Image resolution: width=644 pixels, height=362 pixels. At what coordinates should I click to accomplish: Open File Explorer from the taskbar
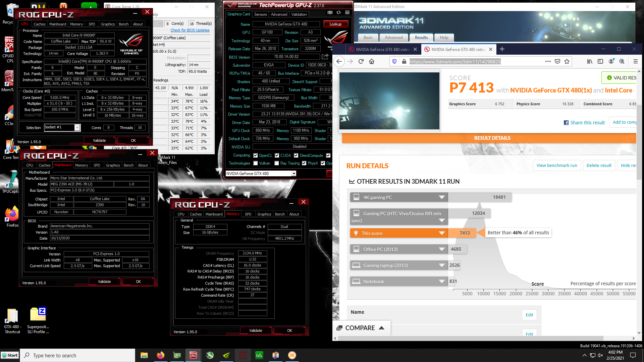coord(144,355)
